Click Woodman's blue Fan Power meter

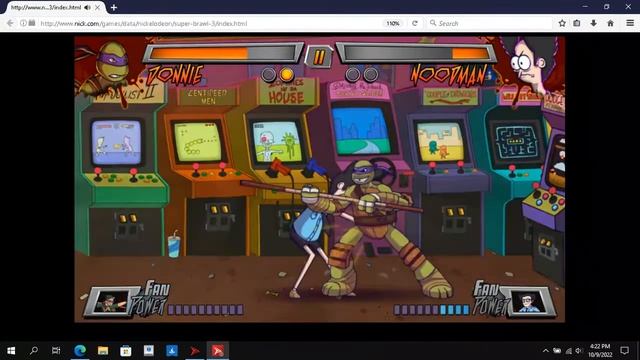[432, 310]
